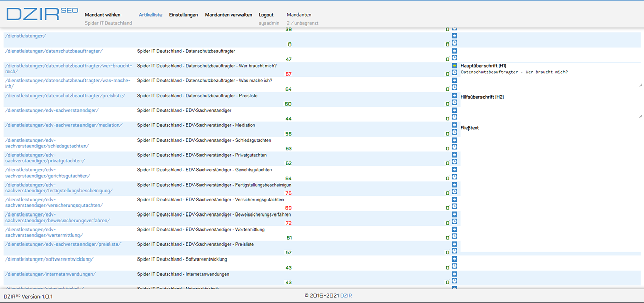Click title 'Spider IT Deutschland - EDV-Sachverständiger - Gerichtsgutachten'
Screen dimensions: 644x303
point(204,169)
